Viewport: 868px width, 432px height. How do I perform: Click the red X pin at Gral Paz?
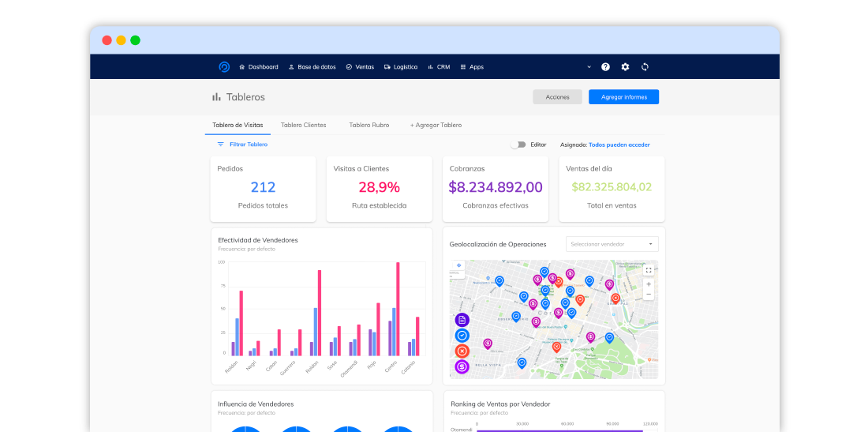point(615,299)
